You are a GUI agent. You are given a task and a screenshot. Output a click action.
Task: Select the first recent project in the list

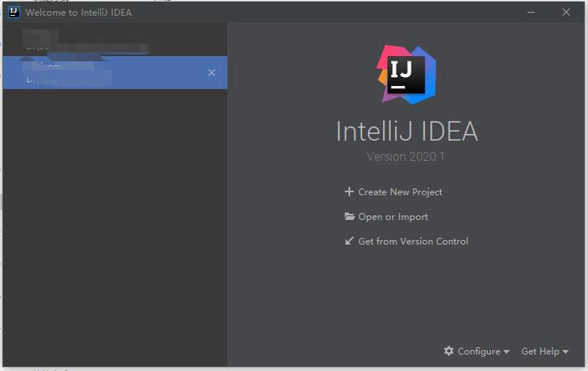click(115, 39)
